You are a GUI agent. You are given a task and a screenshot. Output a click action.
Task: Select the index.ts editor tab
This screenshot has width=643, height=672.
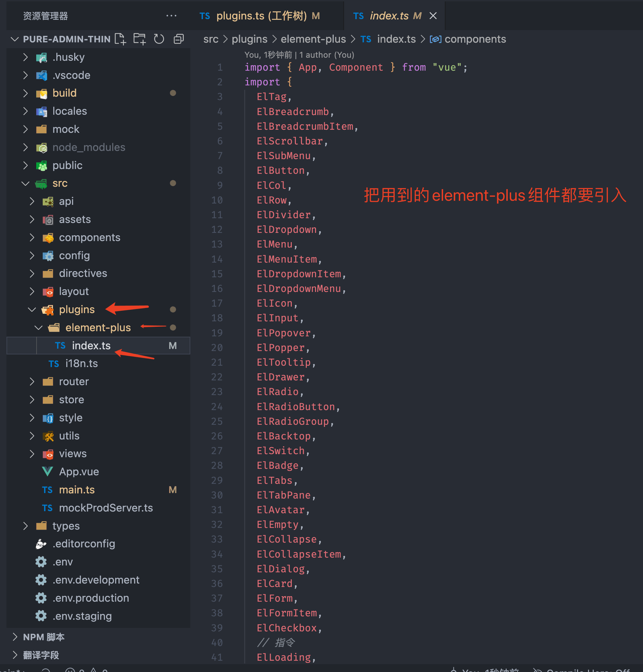pos(389,16)
